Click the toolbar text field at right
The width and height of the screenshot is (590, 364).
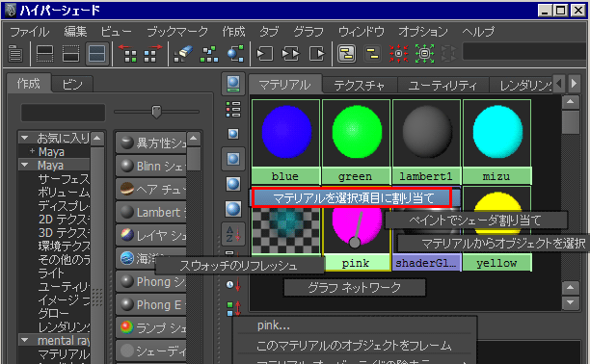coord(525,51)
